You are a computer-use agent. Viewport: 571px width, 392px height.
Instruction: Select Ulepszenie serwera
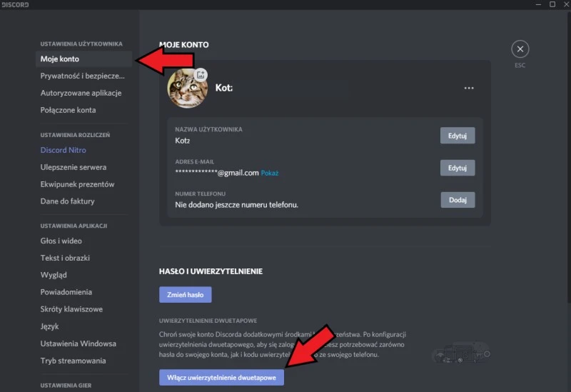click(x=84, y=167)
